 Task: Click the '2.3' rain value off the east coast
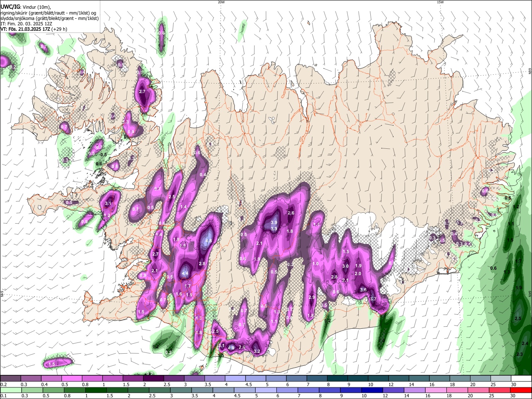pyautogui.click(x=520, y=354)
